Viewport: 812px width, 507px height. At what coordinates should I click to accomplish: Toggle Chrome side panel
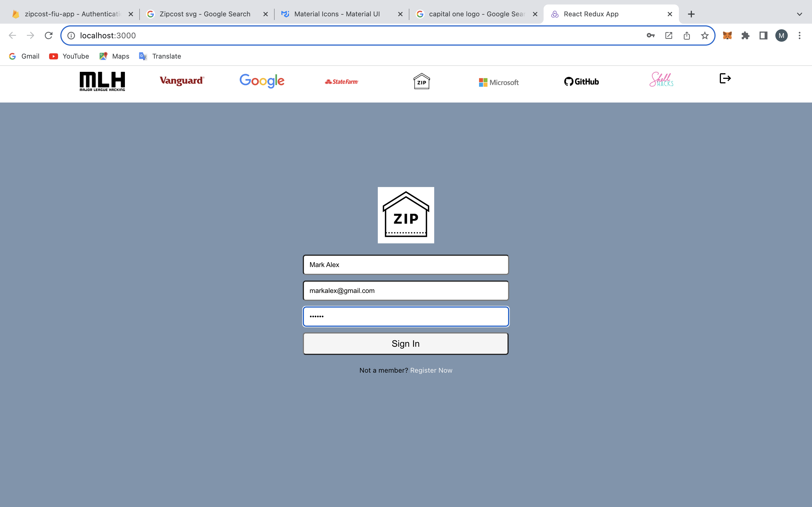763,35
